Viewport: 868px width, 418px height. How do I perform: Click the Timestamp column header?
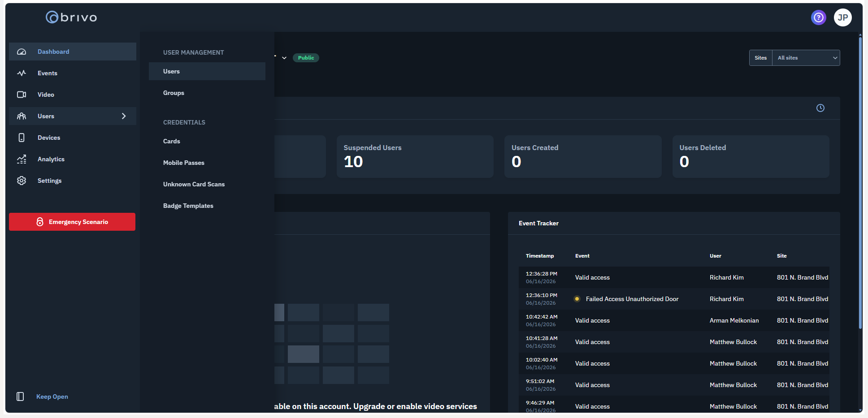tap(540, 256)
